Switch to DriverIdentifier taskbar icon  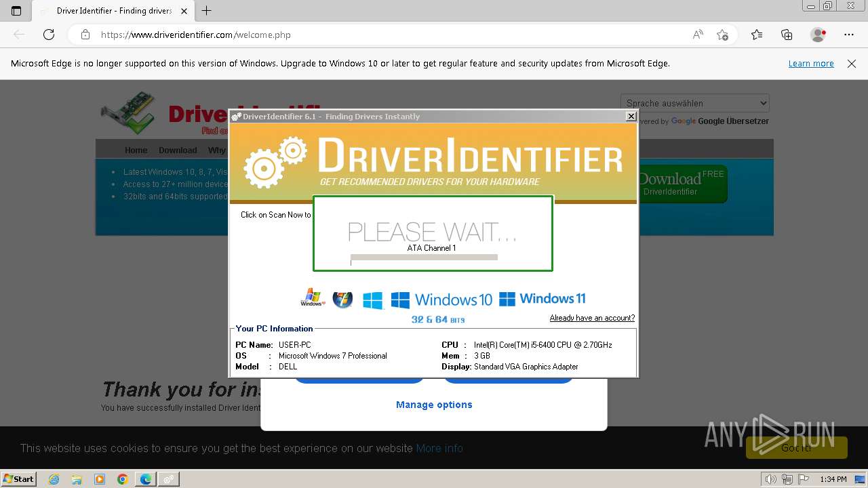pyautogui.click(x=169, y=479)
